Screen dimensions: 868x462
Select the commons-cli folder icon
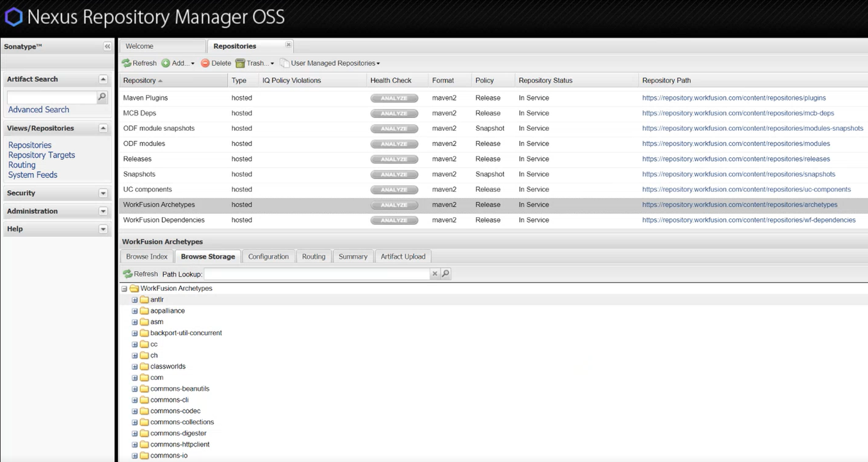pyautogui.click(x=144, y=400)
